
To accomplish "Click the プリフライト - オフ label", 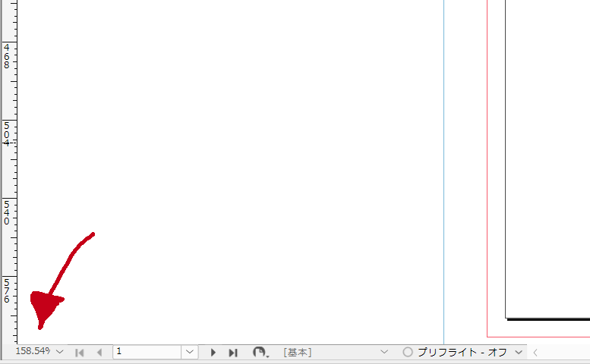I will (x=462, y=353).
